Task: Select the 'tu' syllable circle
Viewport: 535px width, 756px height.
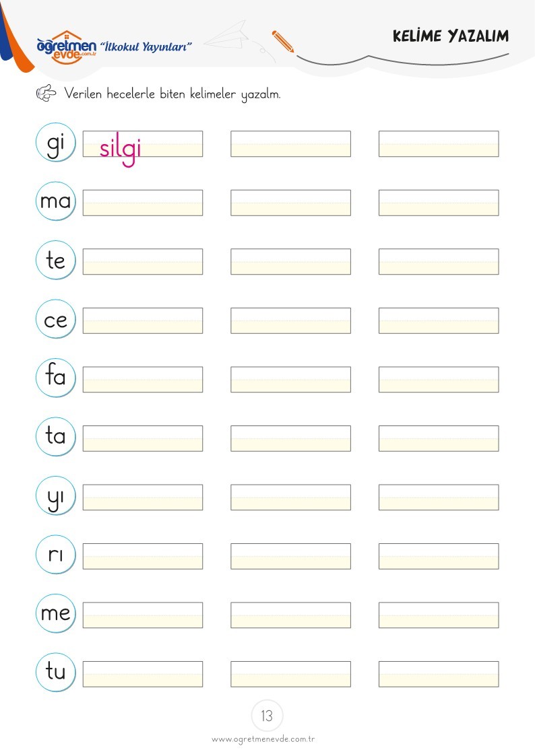Action: click(56, 672)
